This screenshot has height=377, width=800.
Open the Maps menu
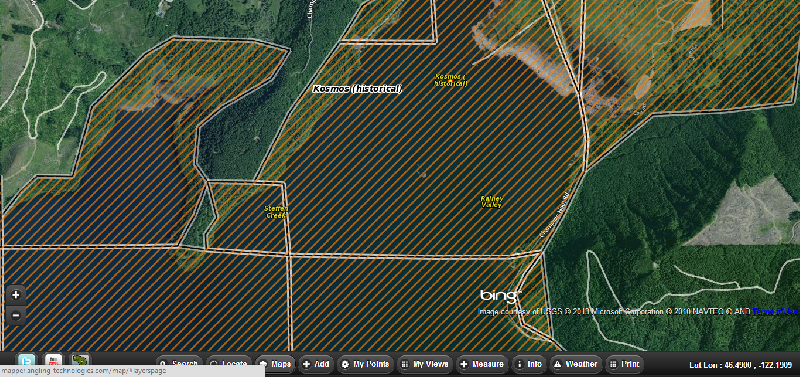[x=275, y=364]
